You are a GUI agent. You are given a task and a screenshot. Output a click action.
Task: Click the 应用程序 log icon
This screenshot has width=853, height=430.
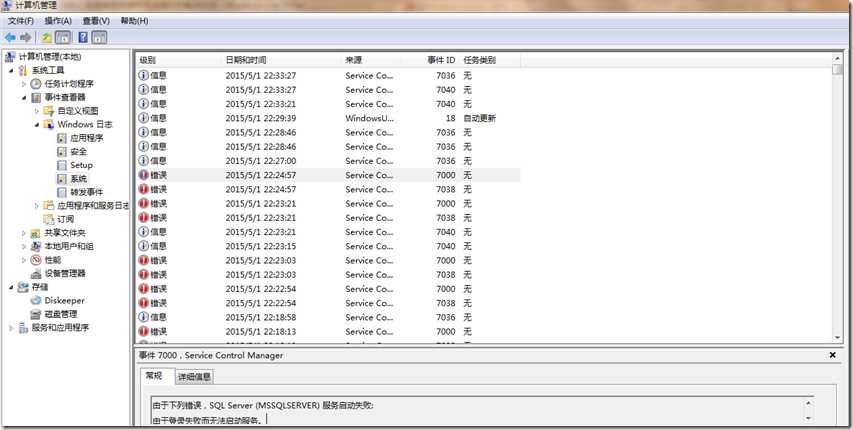coord(61,138)
